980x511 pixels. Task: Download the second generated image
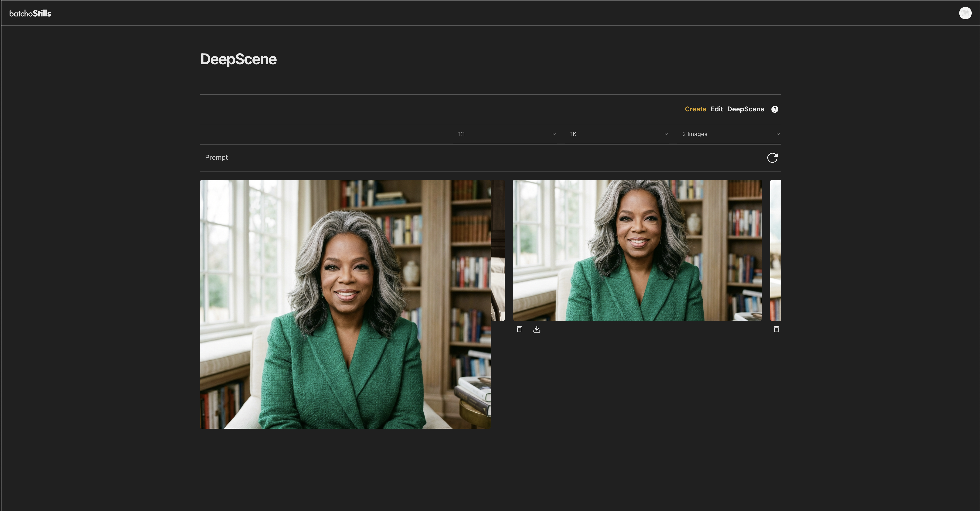(536, 329)
